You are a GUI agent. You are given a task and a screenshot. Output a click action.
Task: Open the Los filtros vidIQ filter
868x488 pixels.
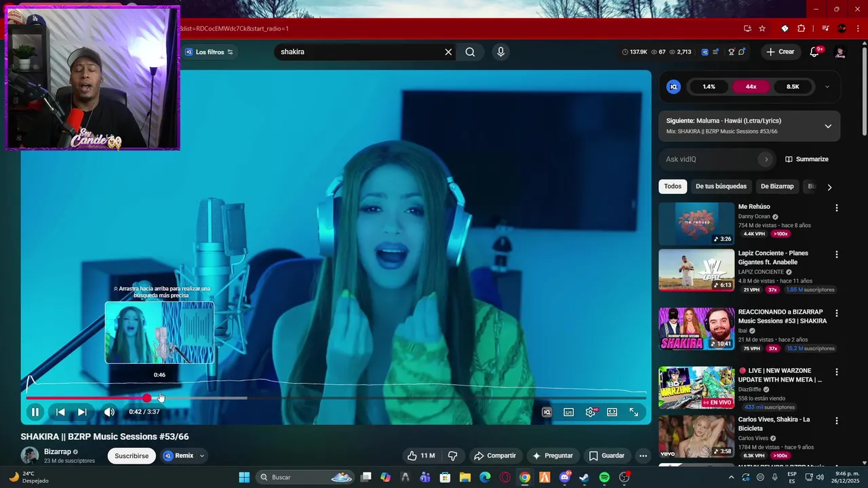click(209, 52)
